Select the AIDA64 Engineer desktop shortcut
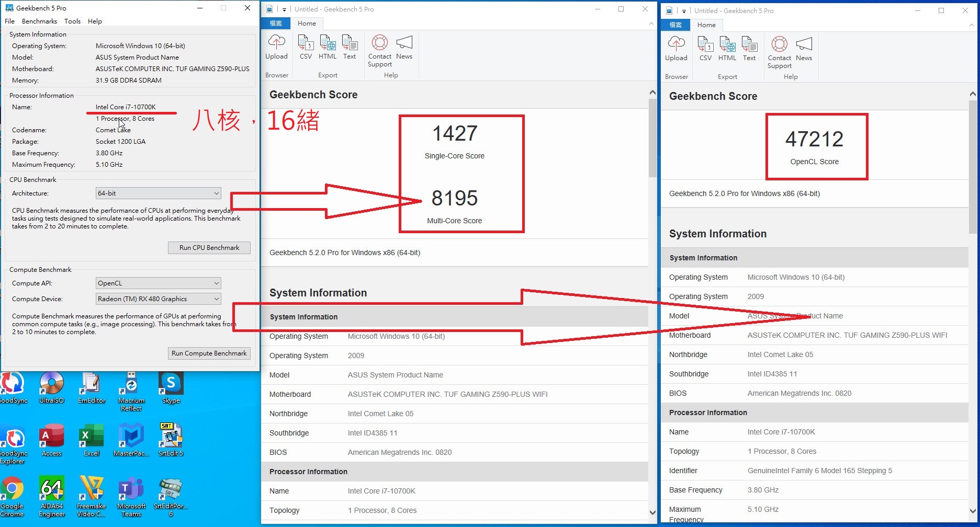This screenshot has width=980, height=527. [51, 497]
